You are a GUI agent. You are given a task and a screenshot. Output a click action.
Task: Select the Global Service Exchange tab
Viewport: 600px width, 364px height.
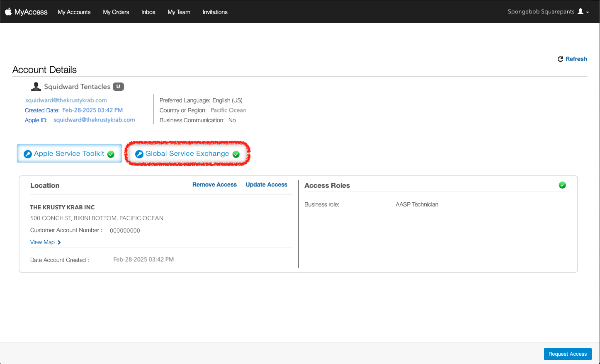[x=187, y=153]
